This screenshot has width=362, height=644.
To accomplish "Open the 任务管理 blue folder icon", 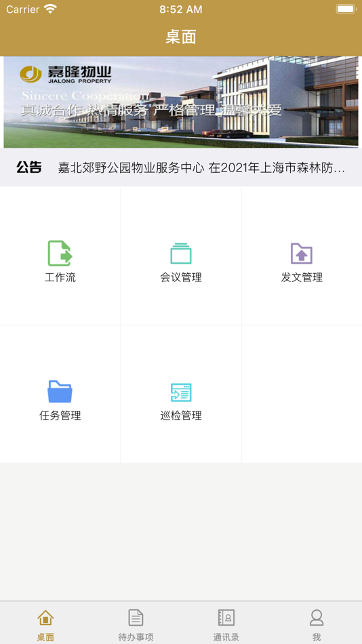I will click(x=60, y=391).
